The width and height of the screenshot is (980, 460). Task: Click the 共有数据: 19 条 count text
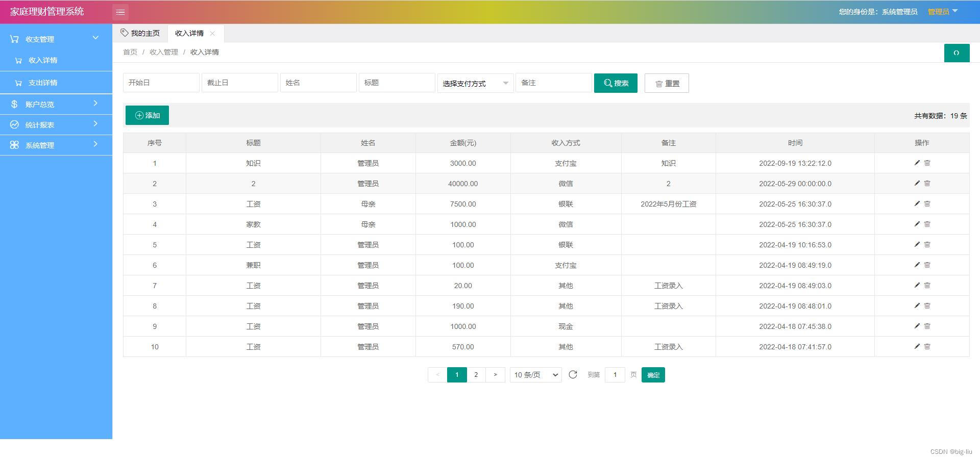point(941,116)
